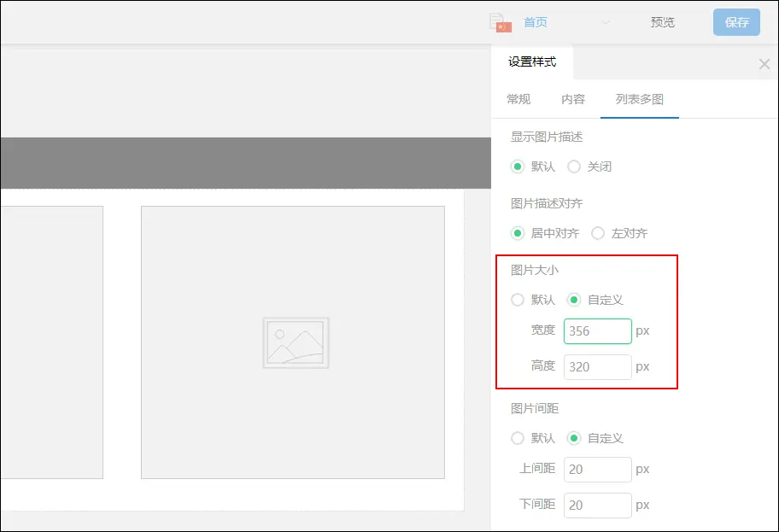Click the 预览 link
This screenshot has width=779, height=532.
[x=663, y=23]
